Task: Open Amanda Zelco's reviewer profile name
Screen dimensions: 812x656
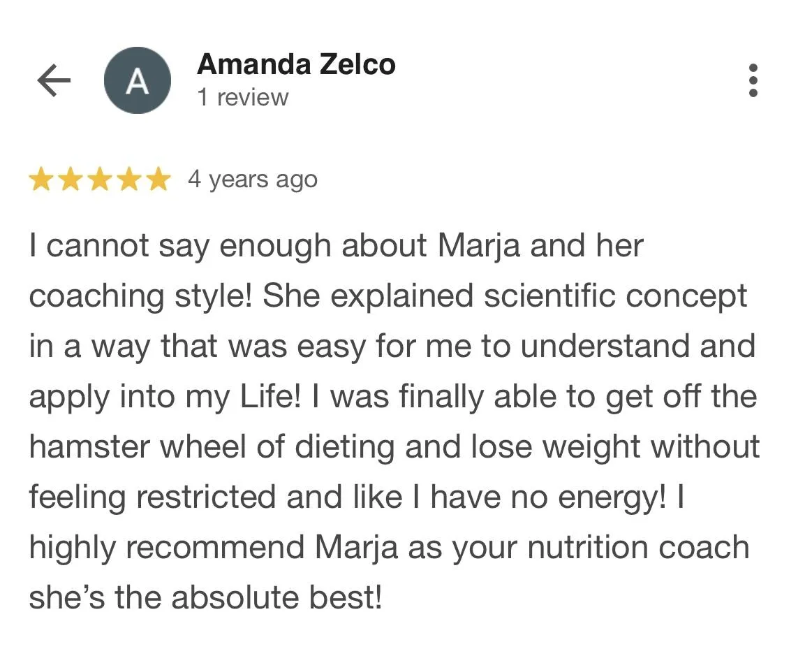Action: point(296,65)
